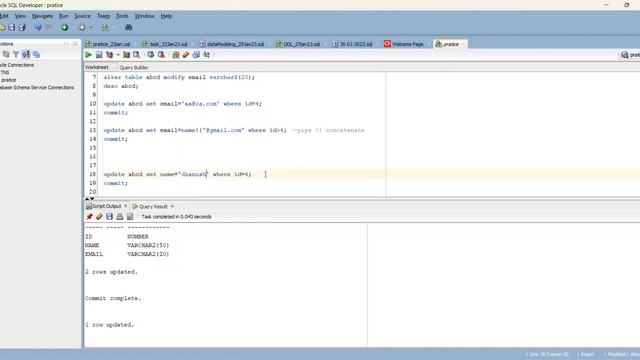Image resolution: width=640 pixels, height=360 pixels.
Task: Switch to the 30-01-2023.sql tab
Action: pyautogui.click(x=356, y=44)
